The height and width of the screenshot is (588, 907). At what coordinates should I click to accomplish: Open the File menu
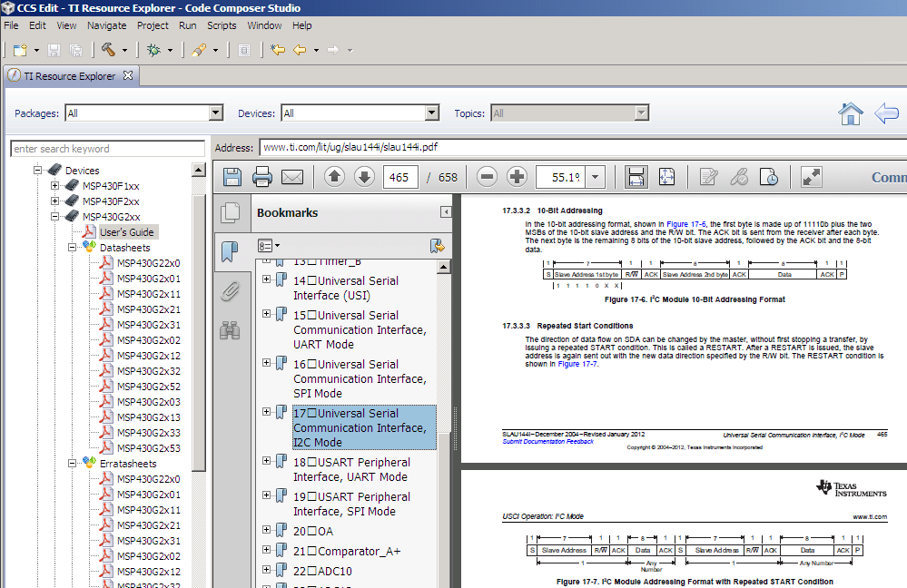[x=11, y=25]
